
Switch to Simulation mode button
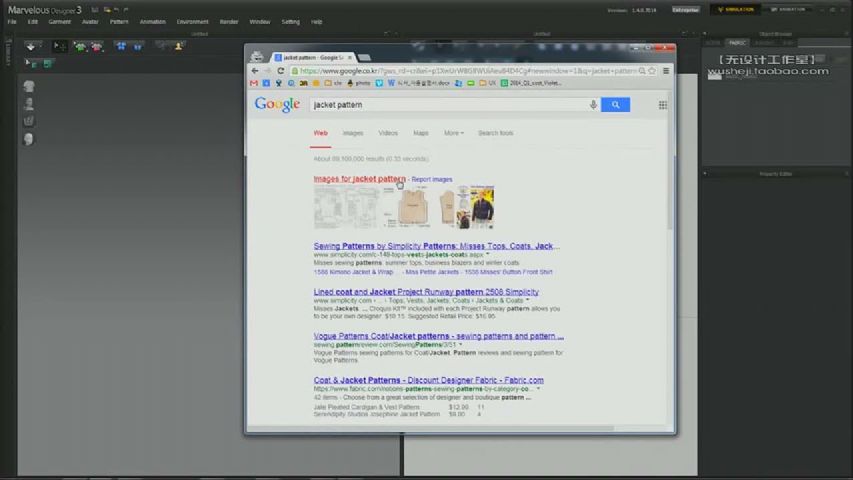tap(735, 10)
